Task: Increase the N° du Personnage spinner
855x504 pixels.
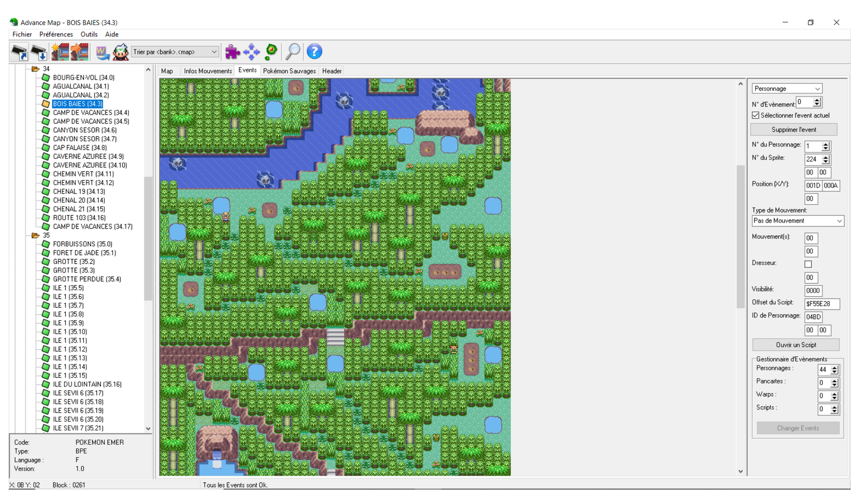Action: tap(826, 144)
